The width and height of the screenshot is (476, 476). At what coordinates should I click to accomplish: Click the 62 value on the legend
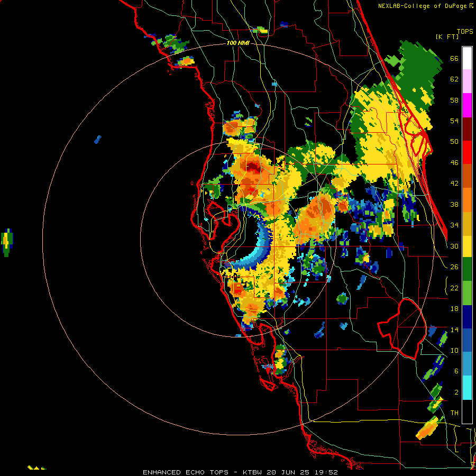pos(454,79)
